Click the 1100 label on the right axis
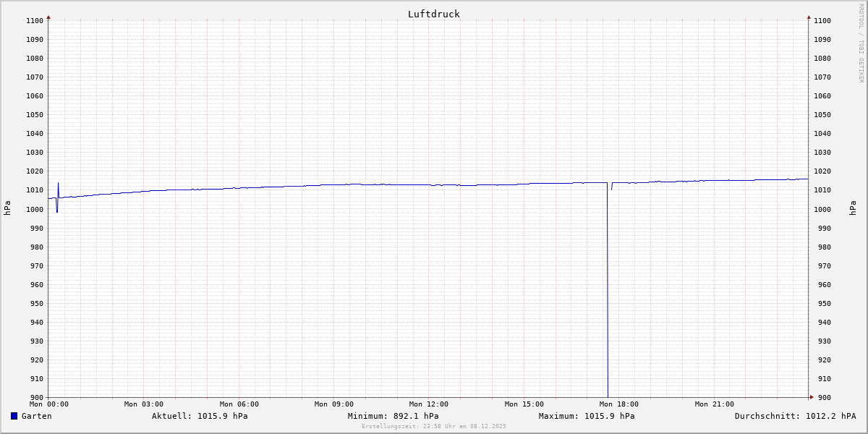868x434 pixels. pyautogui.click(x=822, y=21)
